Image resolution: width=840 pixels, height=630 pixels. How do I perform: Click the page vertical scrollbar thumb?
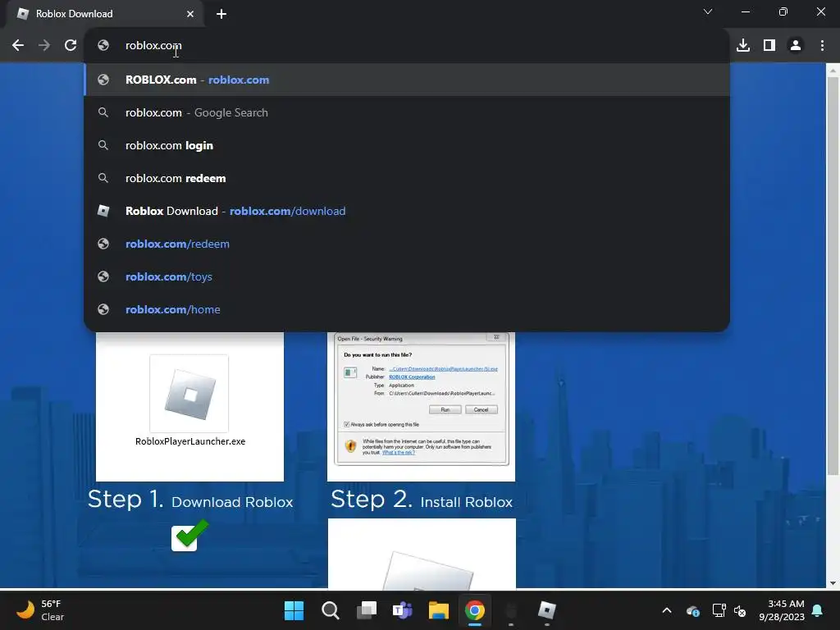[833, 276]
